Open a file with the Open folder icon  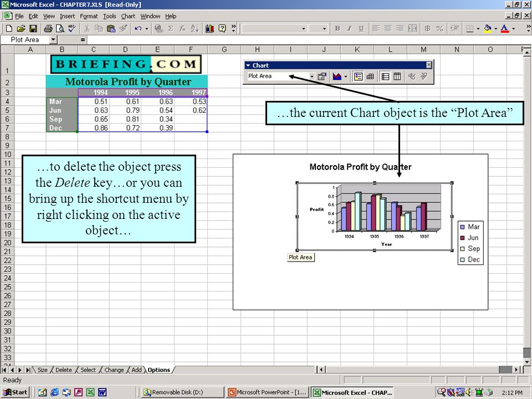(x=21, y=28)
